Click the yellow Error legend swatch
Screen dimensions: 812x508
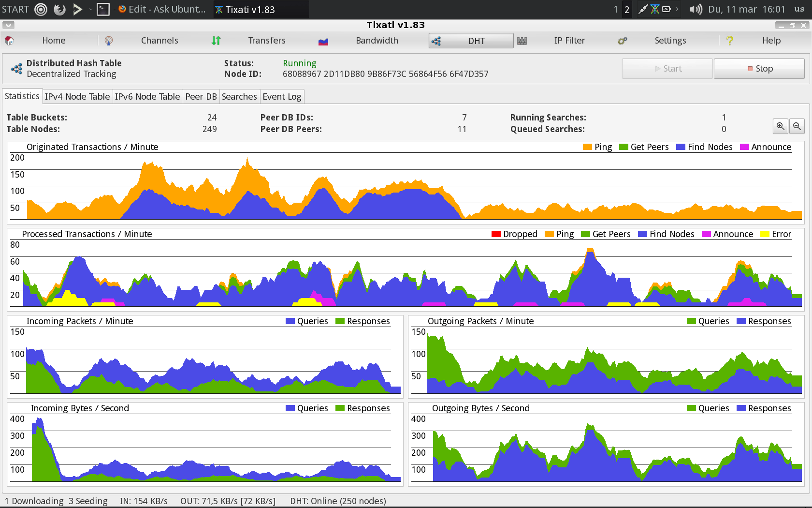pyautogui.click(x=765, y=234)
